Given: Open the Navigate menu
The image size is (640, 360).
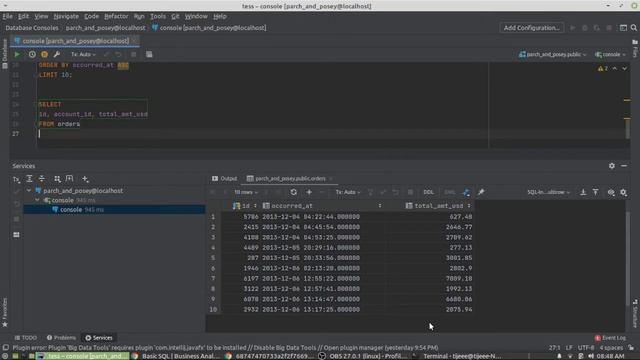Looking at the screenshot, I should (x=66, y=16).
